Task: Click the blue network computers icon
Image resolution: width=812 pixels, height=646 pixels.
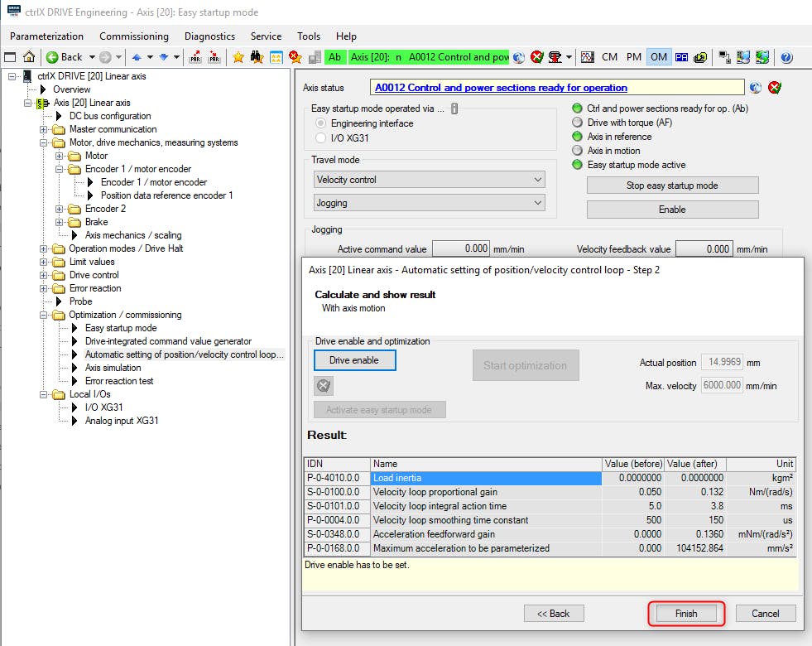Action: [743, 57]
